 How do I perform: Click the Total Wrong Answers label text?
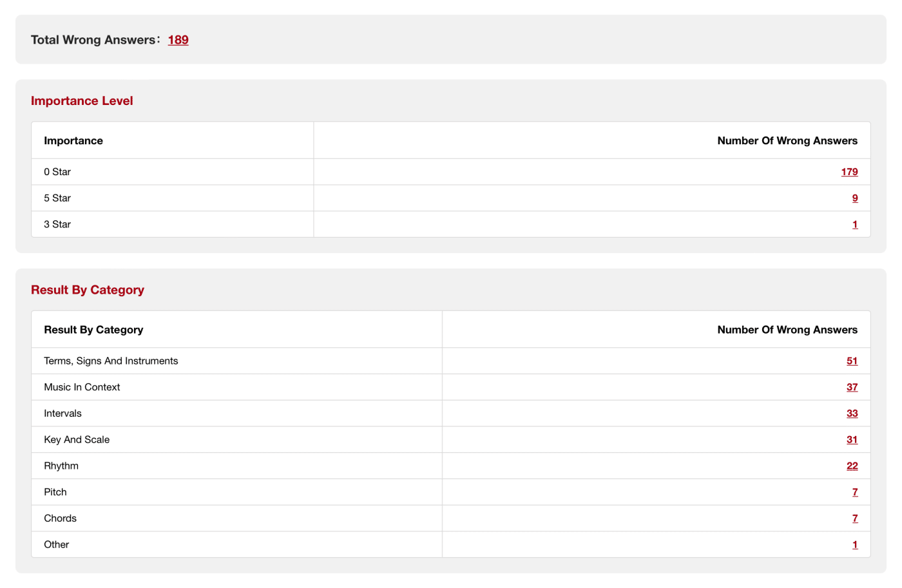(93, 40)
